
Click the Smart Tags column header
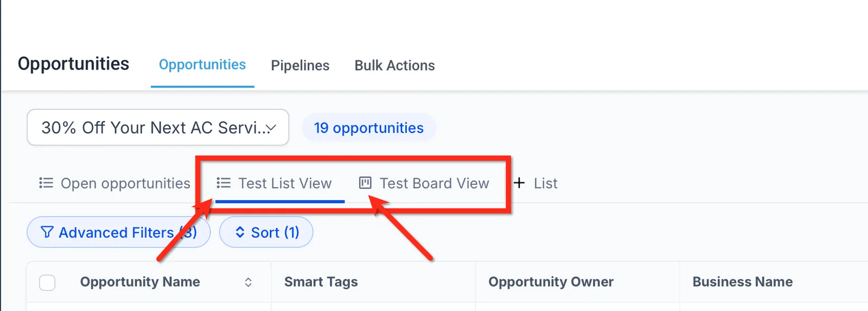[x=321, y=282]
